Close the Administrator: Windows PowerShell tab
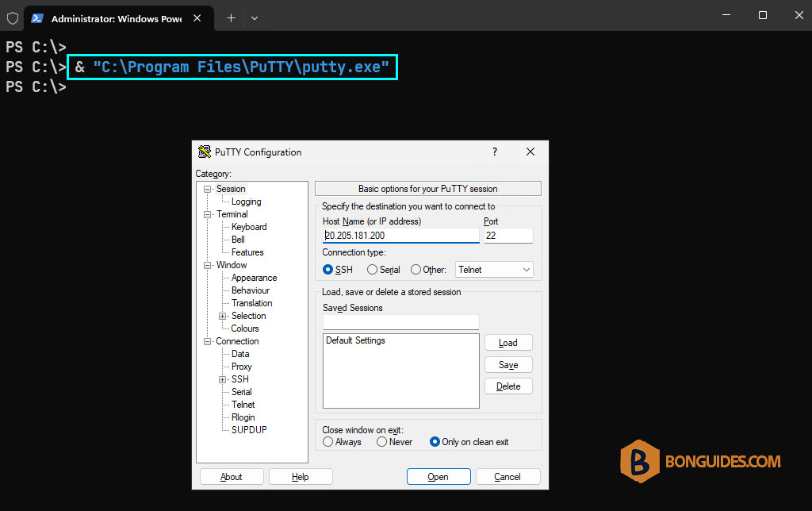Screen dimensions: 812x511 (x=197, y=18)
